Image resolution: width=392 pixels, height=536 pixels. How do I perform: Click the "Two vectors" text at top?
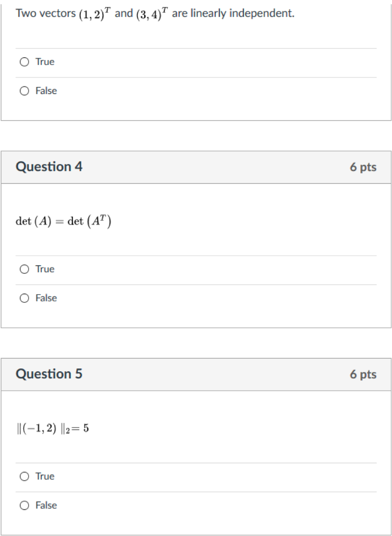[46, 13]
